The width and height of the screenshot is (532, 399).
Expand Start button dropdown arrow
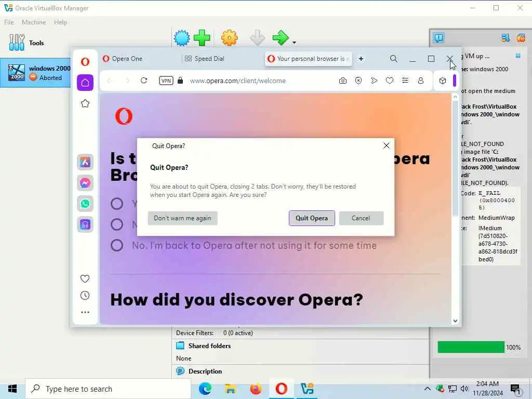pyautogui.click(x=294, y=43)
